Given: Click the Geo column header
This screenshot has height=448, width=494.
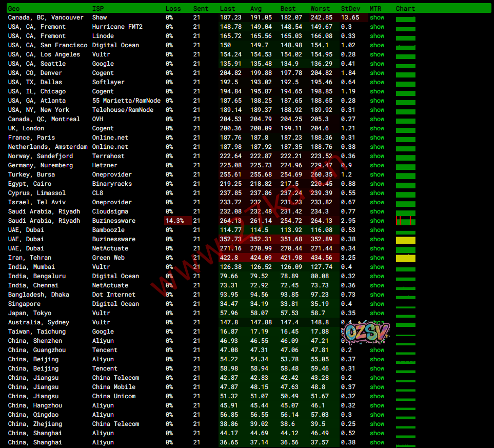Looking at the screenshot, I should [14, 9].
